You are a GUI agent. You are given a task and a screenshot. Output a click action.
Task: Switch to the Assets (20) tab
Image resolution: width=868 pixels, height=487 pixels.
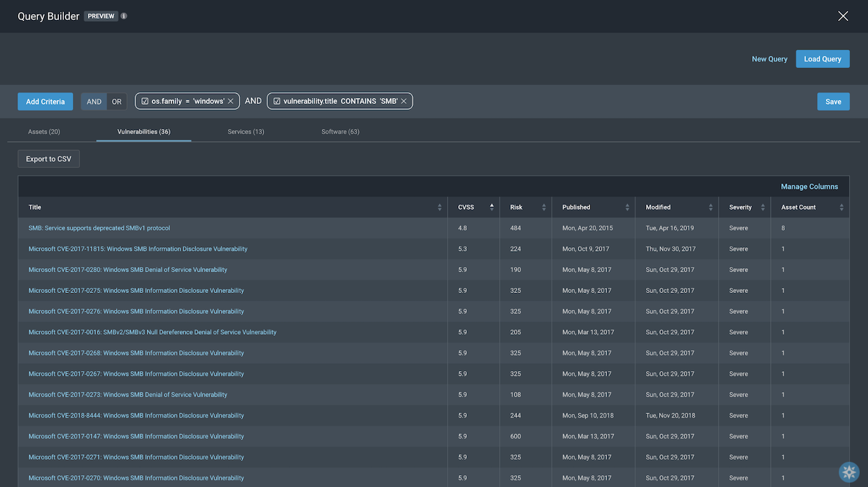click(44, 131)
